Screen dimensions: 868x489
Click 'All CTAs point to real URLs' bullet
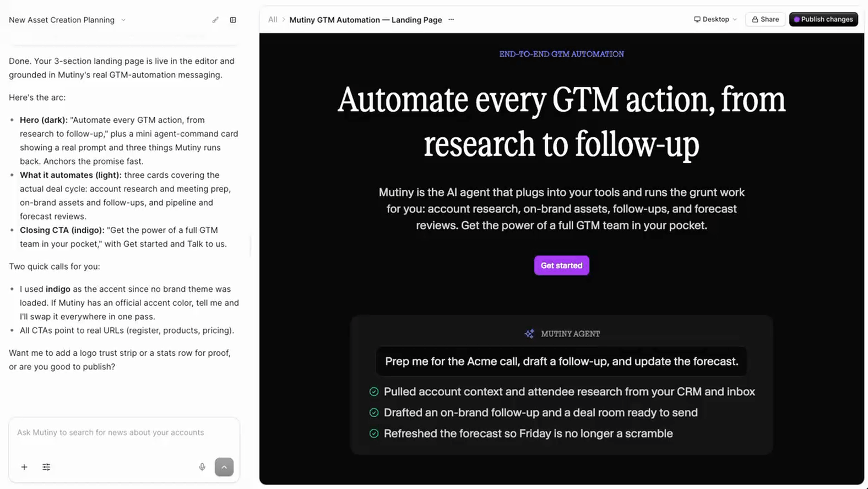click(x=127, y=330)
